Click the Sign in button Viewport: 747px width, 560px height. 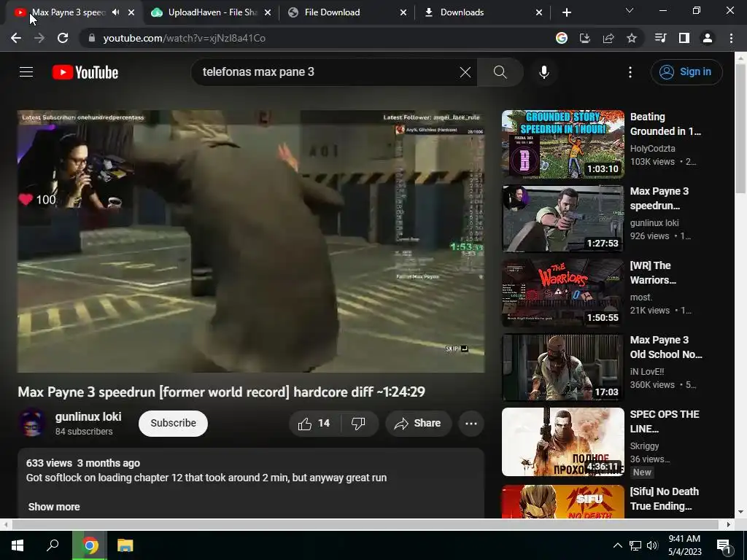pos(686,72)
